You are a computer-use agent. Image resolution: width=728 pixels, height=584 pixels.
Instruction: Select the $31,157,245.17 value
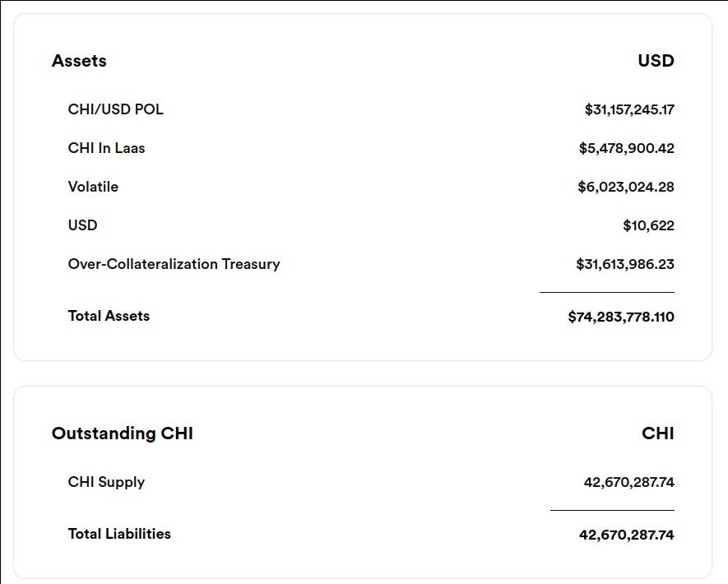coord(629,109)
